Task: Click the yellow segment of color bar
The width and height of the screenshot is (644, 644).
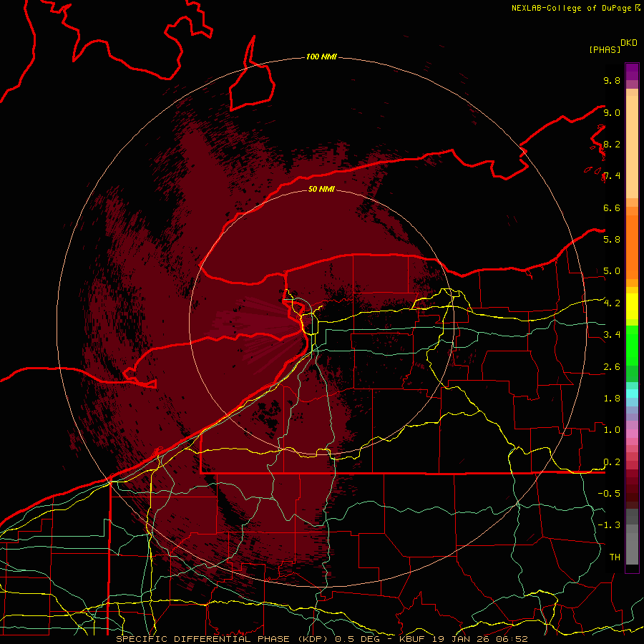Action: point(632,306)
